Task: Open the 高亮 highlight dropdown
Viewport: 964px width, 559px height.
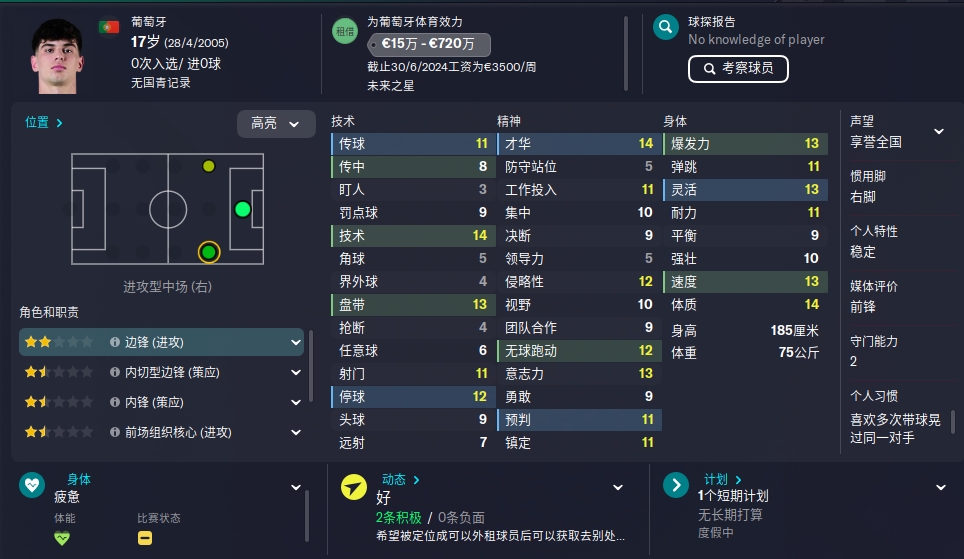Action: click(x=276, y=124)
